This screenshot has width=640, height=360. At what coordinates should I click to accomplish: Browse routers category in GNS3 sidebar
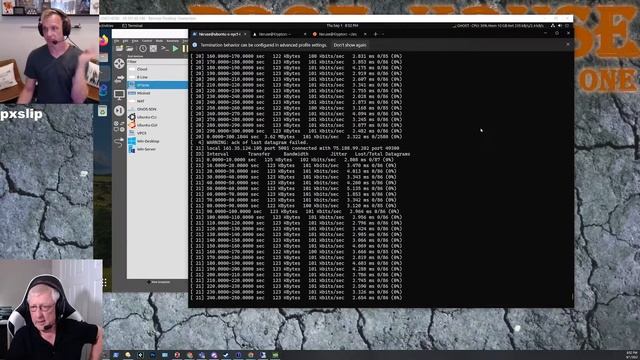[x=119, y=63]
